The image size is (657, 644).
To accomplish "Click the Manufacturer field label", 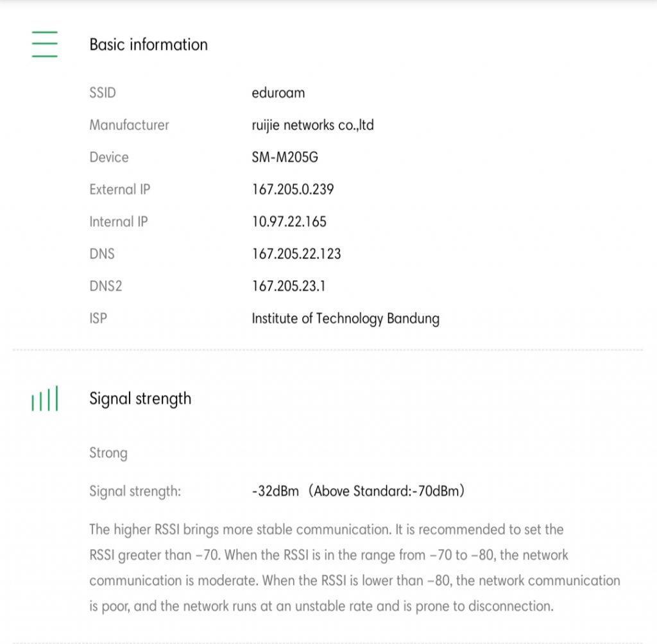I will click(x=129, y=125).
